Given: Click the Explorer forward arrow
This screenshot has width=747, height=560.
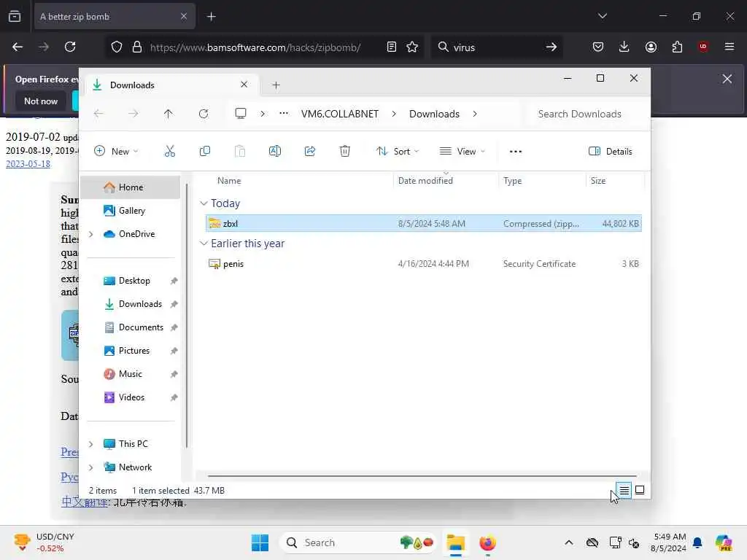Looking at the screenshot, I should pos(133,114).
